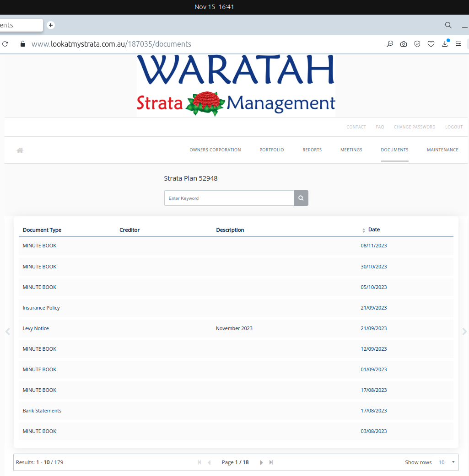Click the right carousel arrow beside table

464,332
